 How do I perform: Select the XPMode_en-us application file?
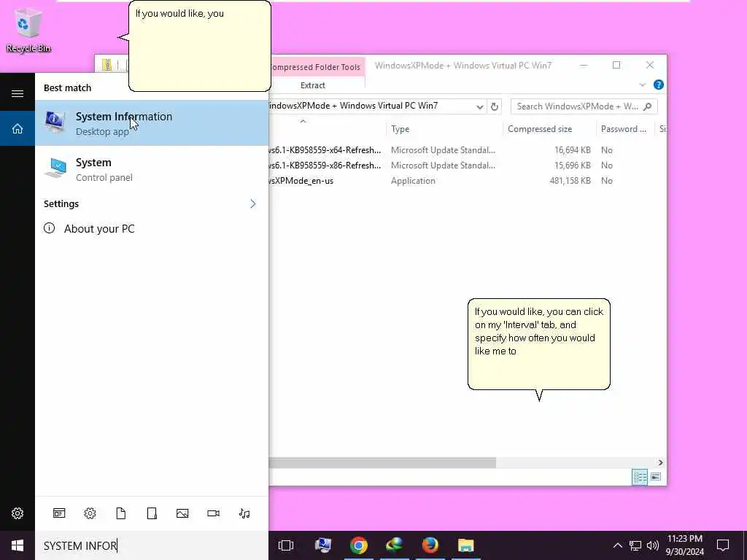point(467,181)
